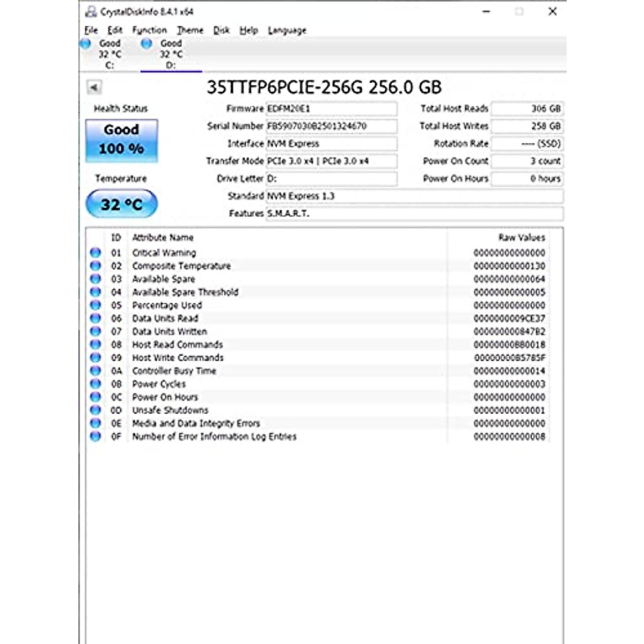The image size is (644, 644).
Task: Click the CrystalDiskInfo app icon in title bar
Action: coord(91,11)
